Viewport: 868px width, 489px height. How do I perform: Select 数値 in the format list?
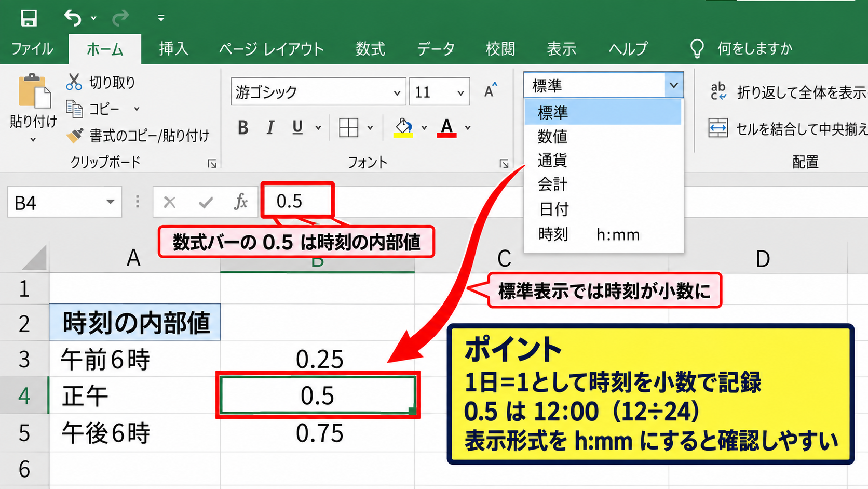[603, 136]
